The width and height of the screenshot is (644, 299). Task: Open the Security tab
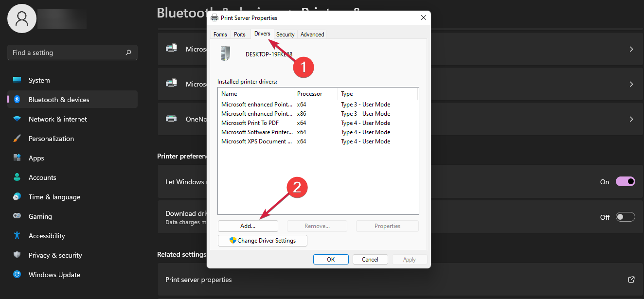(286, 35)
